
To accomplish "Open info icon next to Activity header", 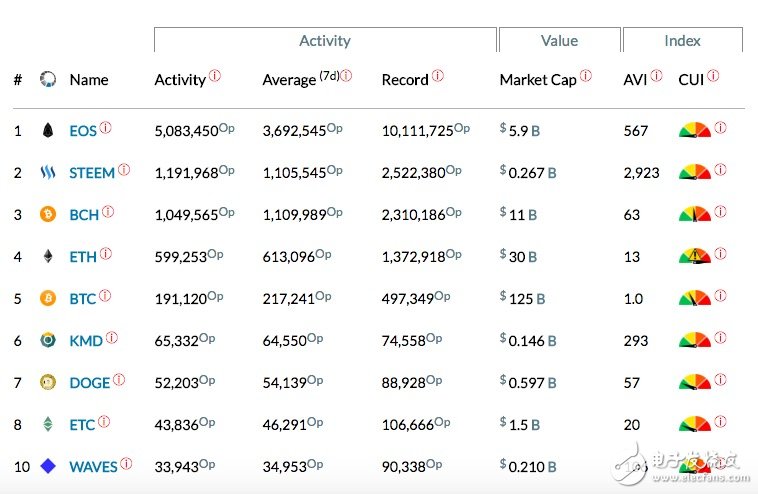I will (x=215, y=76).
